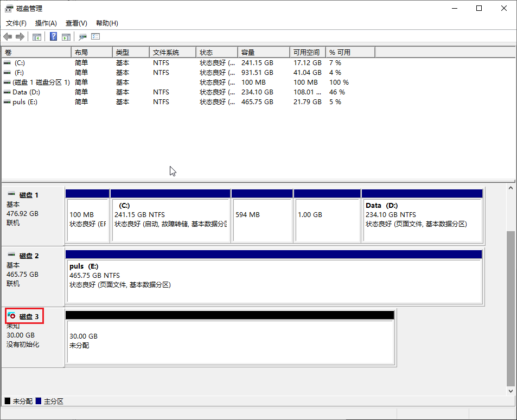Select the Data (D:) row in volume list
This screenshot has height=420, width=517.
27,92
